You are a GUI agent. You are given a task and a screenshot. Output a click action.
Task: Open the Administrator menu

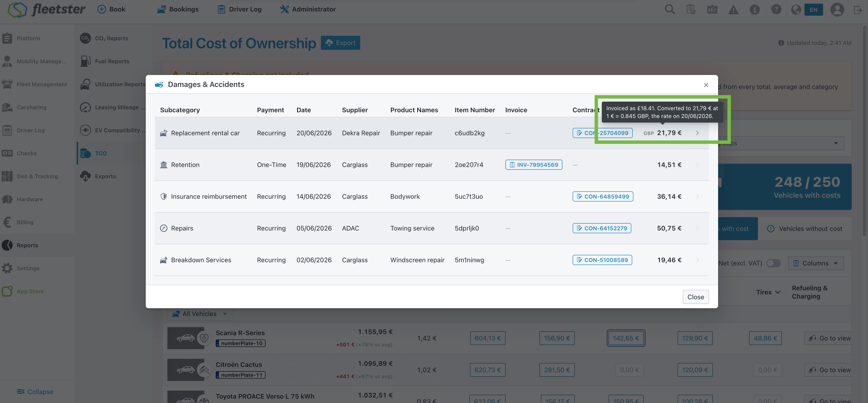click(x=308, y=9)
